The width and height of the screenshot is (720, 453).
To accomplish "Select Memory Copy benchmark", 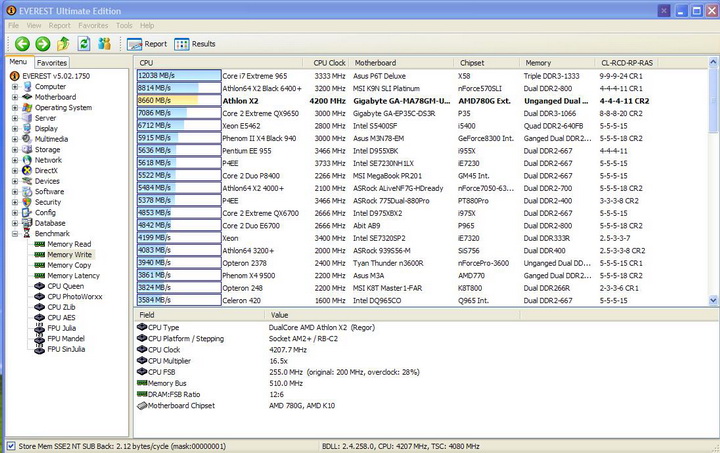I will tap(69, 265).
